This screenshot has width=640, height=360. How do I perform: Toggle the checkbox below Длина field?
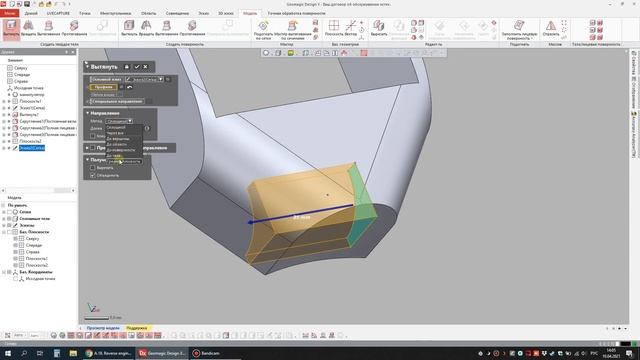pos(93,136)
